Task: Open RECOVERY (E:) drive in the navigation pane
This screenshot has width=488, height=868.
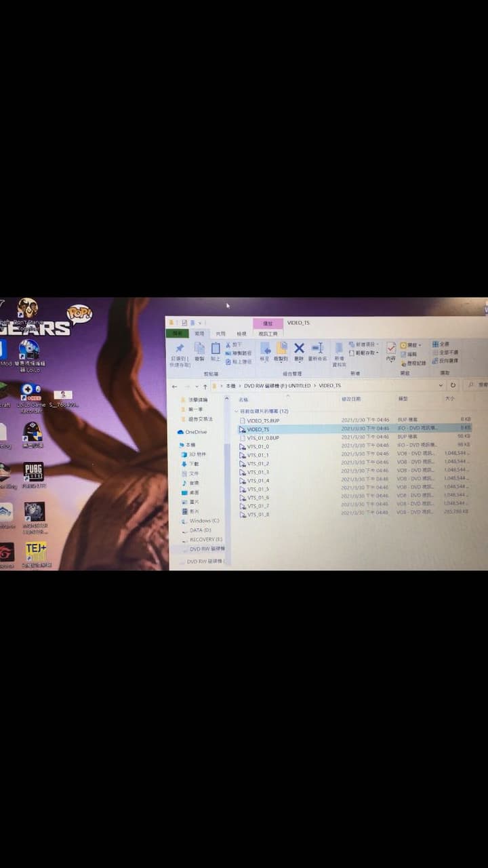Action: (x=202, y=539)
